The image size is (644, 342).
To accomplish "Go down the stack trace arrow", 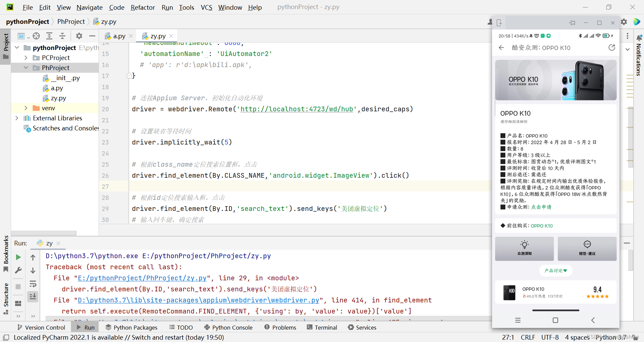I will [33, 270].
